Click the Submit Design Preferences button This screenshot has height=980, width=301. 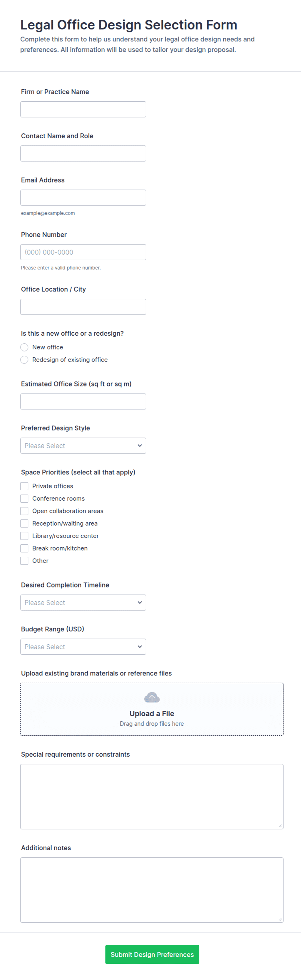coord(152,954)
